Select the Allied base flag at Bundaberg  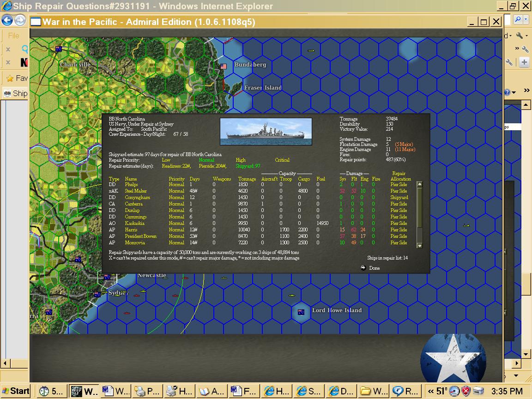[224, 66]
